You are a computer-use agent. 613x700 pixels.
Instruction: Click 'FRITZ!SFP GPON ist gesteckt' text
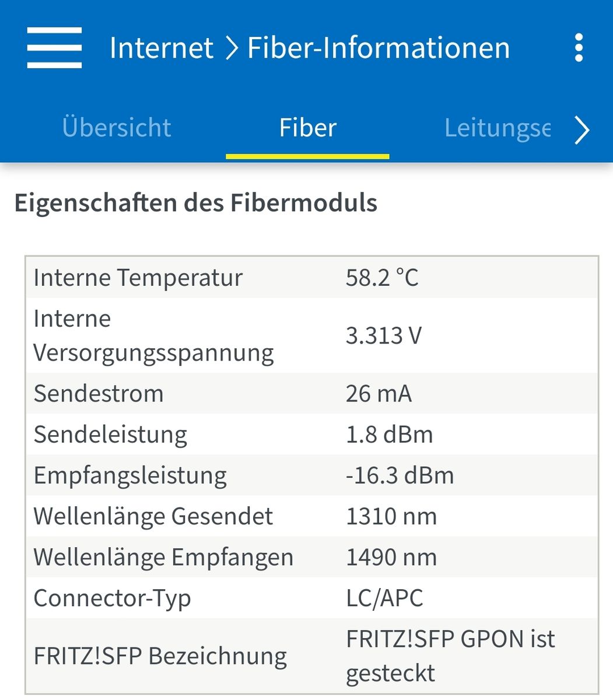(x=450, y=656)
